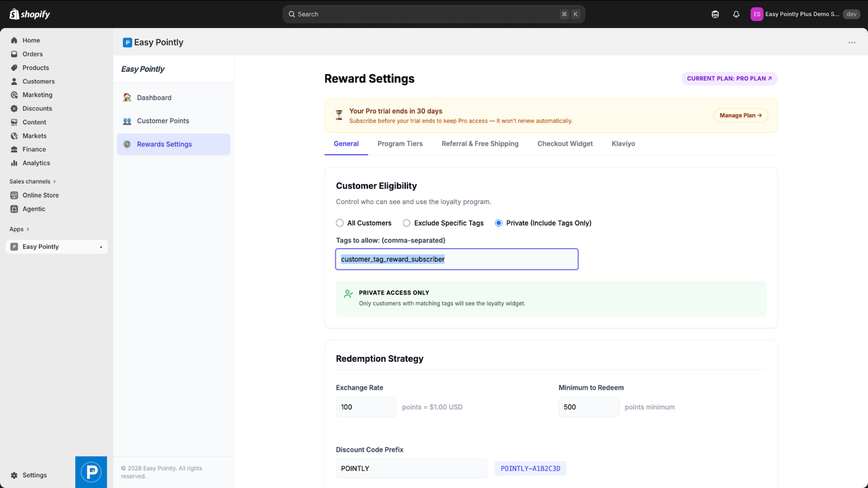Click the Orders icon in sidebar
The image size is (868, 488).
(14, 54)
